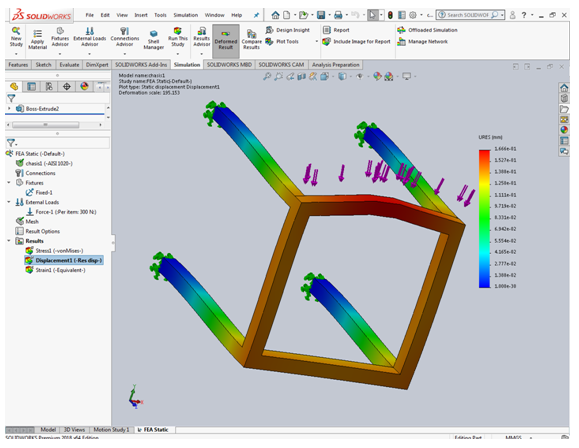Open SOLIDWORKS Resources task pane tab
579x448 pixels.
point(564,88)
